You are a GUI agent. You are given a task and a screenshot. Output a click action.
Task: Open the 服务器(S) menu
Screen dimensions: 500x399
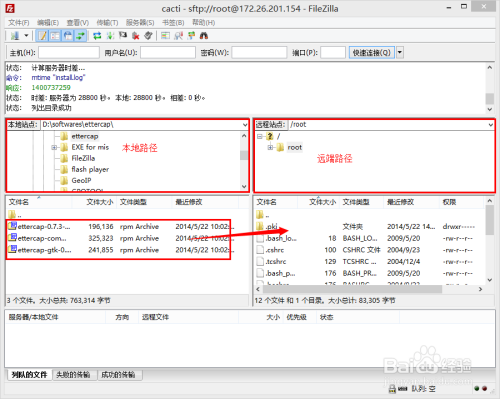pyautogui.click(x=140, y=23)
